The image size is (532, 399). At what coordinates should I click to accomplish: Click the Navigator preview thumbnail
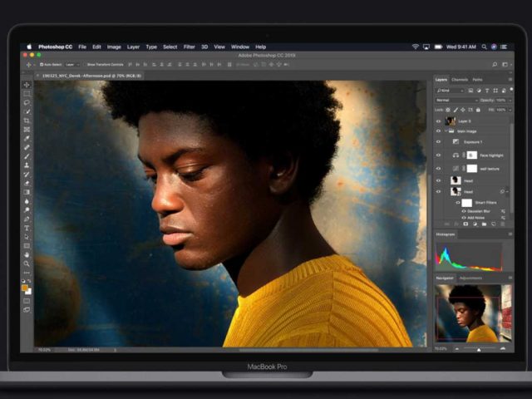click(468, 313)
